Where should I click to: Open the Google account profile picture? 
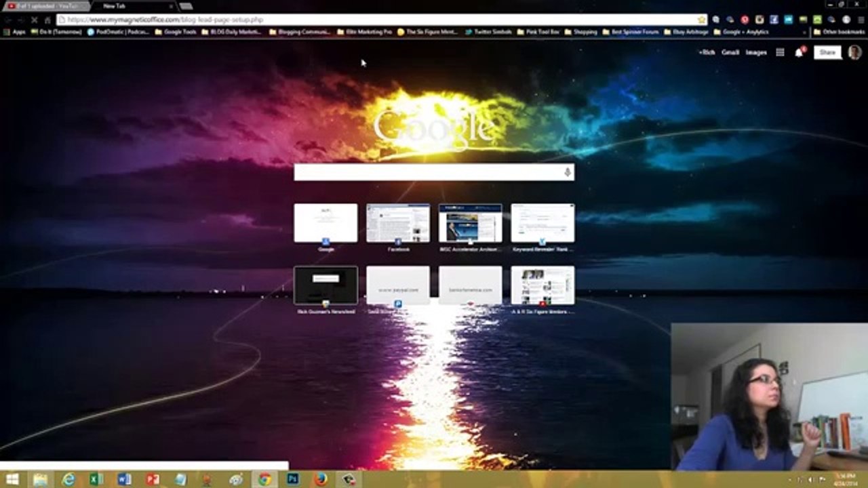(854, 52)
